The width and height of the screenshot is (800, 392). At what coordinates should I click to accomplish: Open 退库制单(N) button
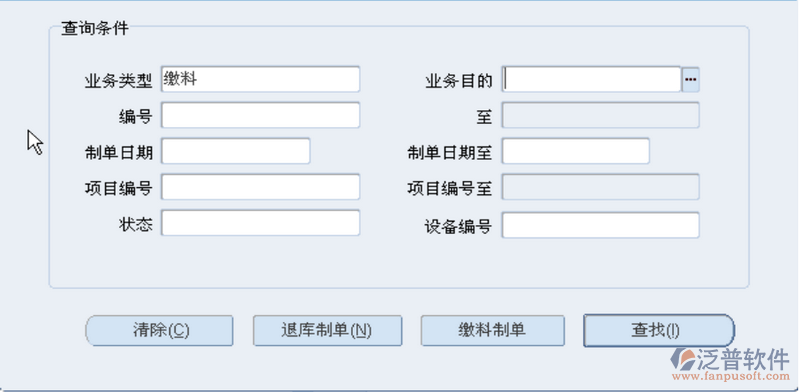[327, 330]
